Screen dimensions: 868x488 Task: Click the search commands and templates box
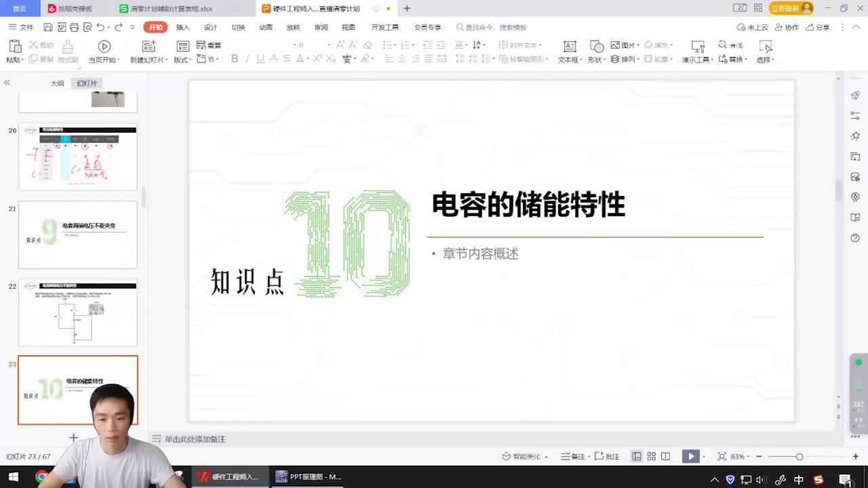pyautogui.click(x=492, y=27)
